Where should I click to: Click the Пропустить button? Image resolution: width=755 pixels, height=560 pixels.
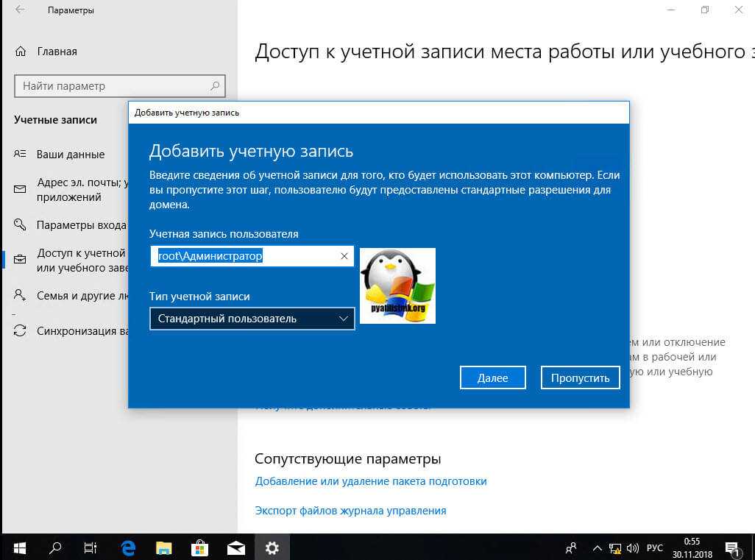(x=580, y=378)
